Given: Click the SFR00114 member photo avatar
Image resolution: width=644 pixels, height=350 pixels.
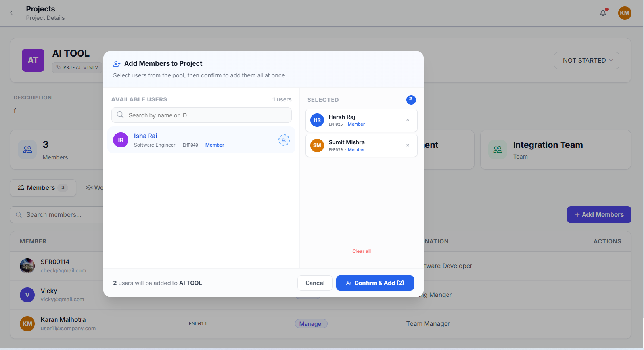Looking at the screenshot, I should 27,266.
